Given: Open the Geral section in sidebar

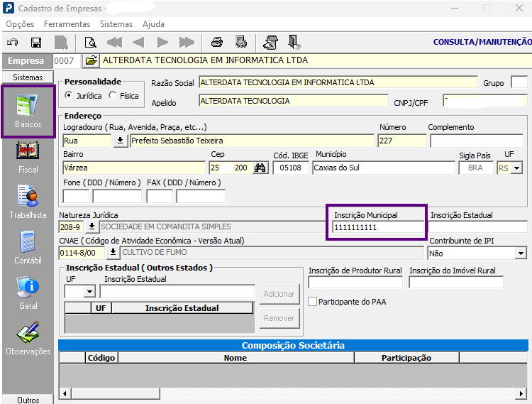Looking at the screenshot, I should (x=28, y=293).
